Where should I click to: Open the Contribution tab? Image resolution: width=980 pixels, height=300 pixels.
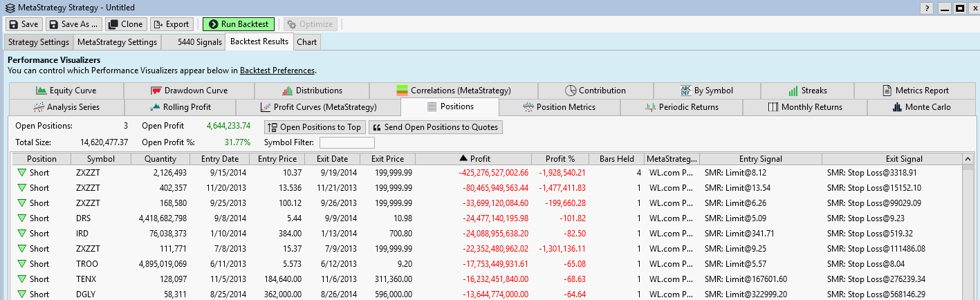(x=595, y=91)
